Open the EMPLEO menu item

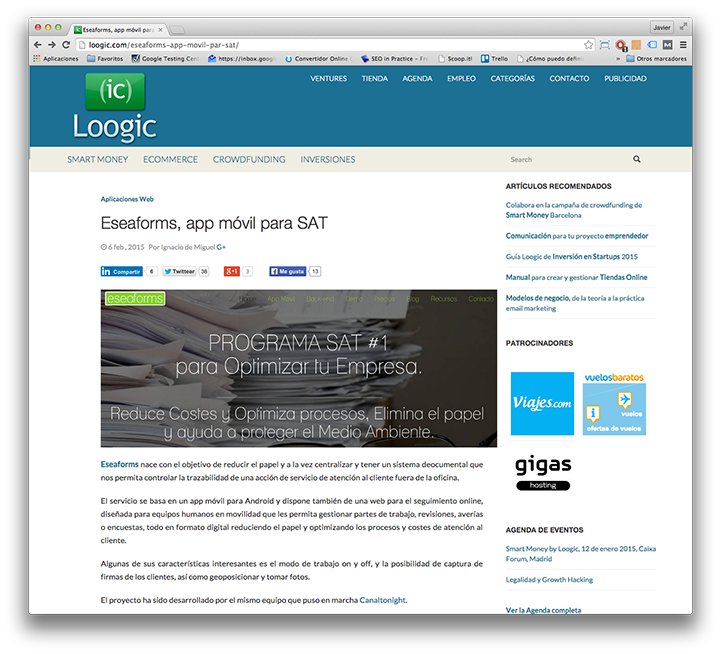coord(461,79)
